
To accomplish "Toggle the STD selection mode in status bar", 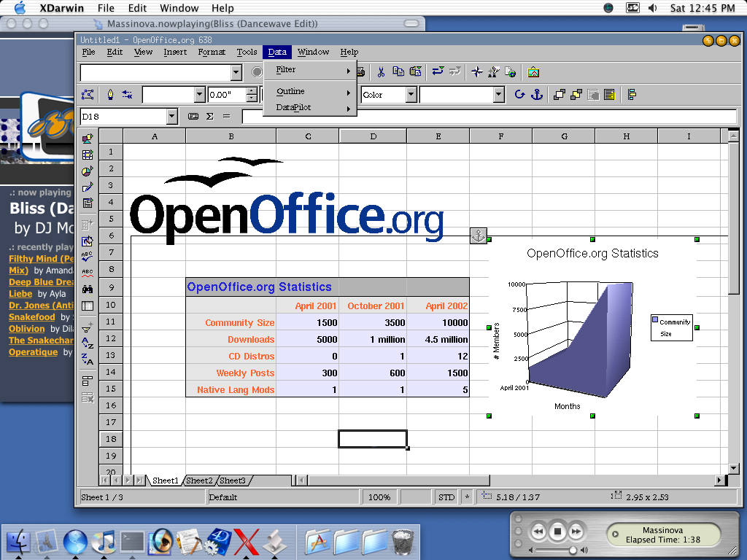I will (446, 497).
